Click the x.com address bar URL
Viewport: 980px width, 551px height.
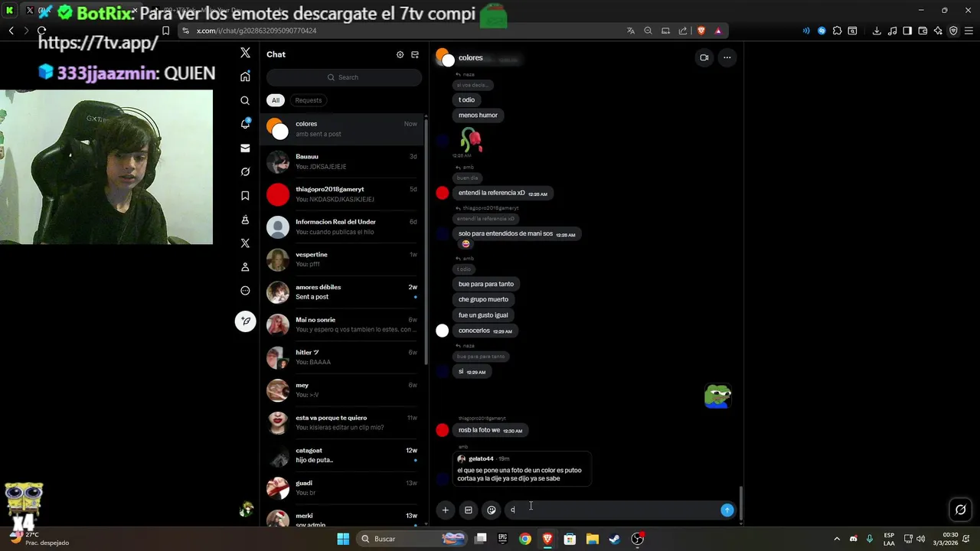click(256, 31)
